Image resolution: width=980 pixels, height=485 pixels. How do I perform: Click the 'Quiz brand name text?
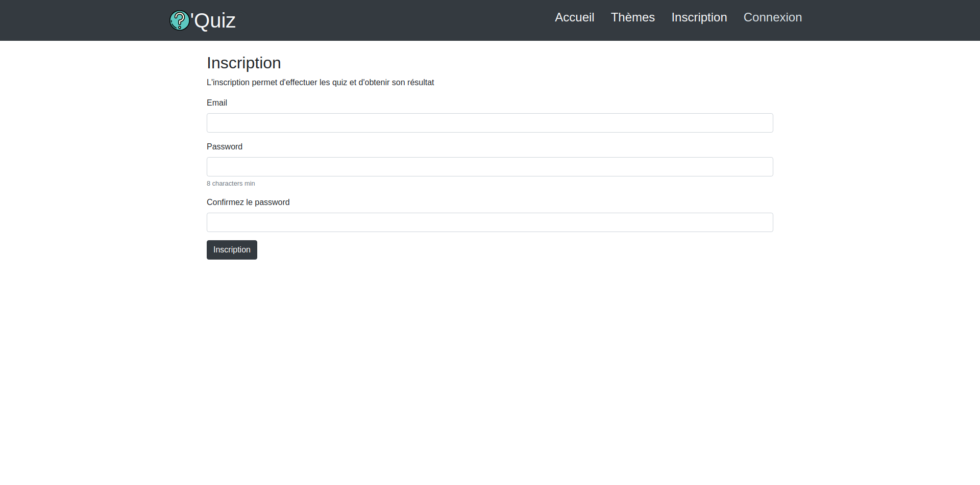pyautogui.click(x=214, y=21)
